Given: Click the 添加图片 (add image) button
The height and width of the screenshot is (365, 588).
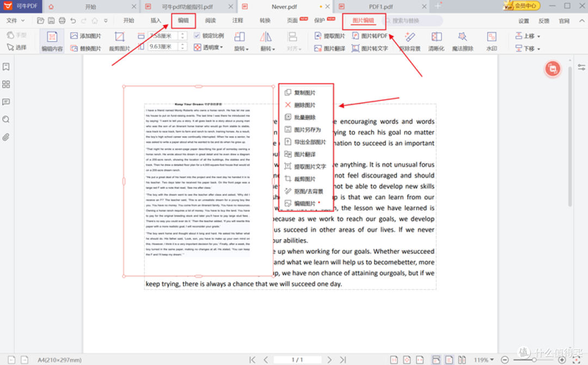Looking at the screenshot, I should tap(86, 35).
